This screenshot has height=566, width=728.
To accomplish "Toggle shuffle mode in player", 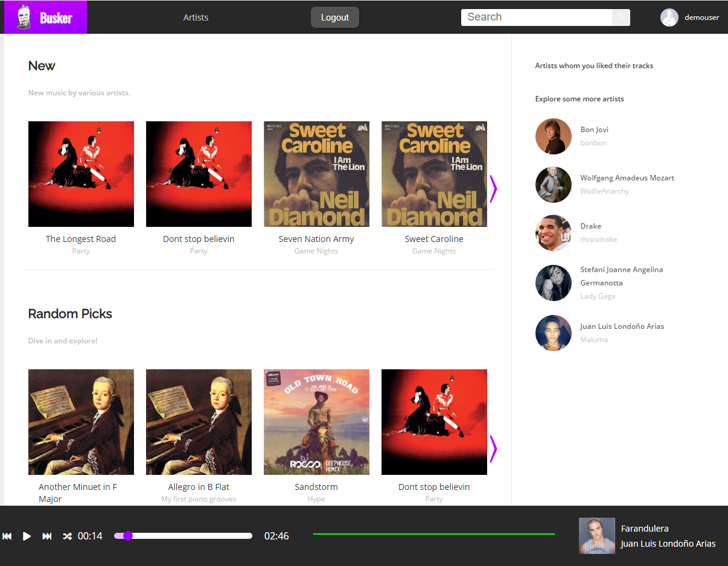I will point(67,536).
